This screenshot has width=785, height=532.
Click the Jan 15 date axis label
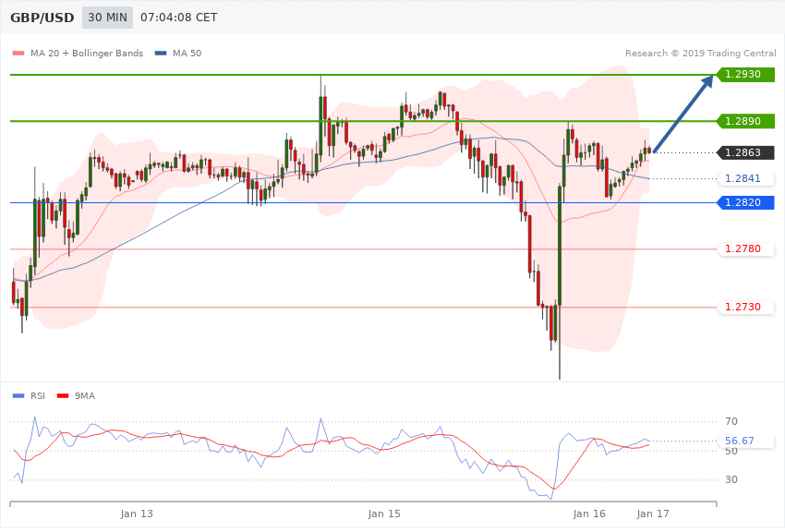384,514
